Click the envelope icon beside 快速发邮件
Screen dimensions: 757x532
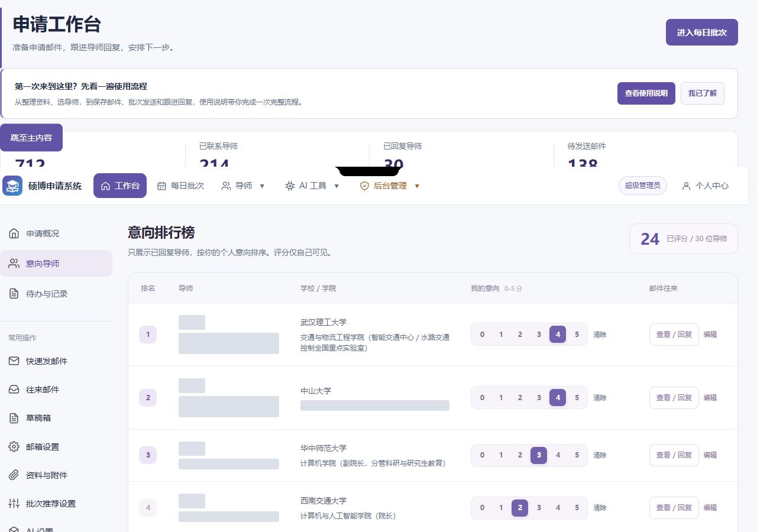click(14, 361)
